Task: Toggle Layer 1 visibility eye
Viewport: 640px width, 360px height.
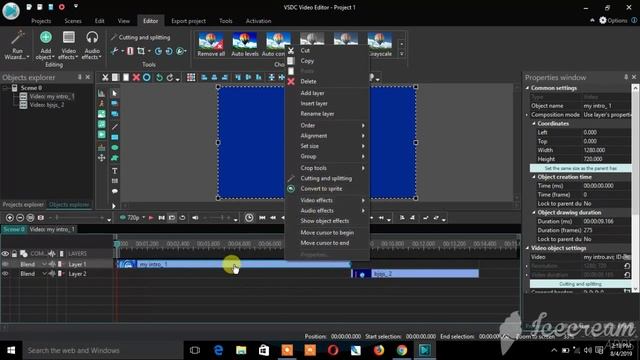Action: point(5,264)
